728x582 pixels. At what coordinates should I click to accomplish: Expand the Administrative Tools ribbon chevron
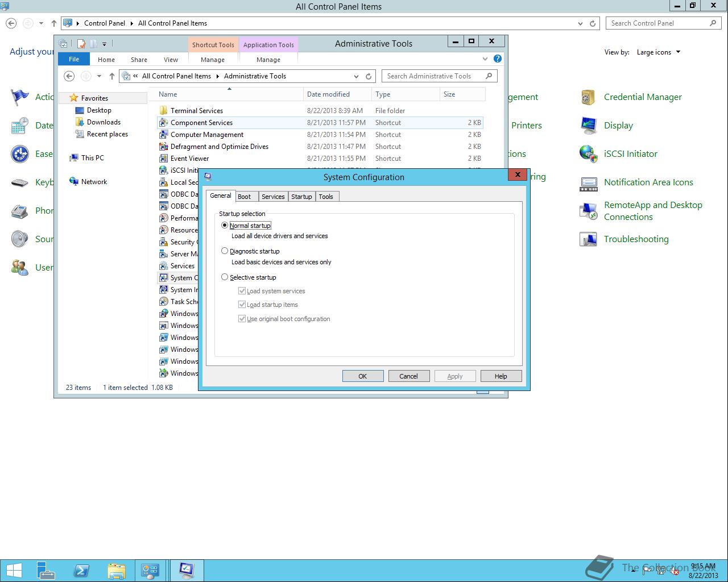point(485,59)
